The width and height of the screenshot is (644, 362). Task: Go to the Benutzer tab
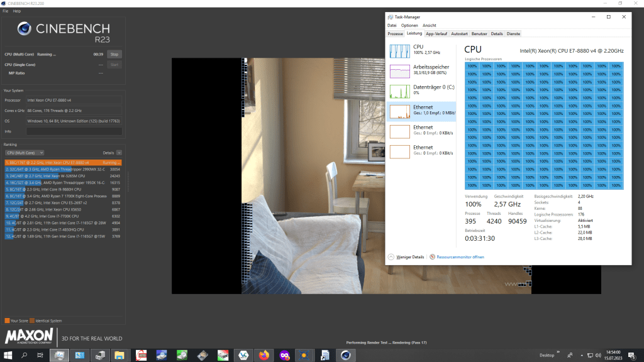coord(479,34)
